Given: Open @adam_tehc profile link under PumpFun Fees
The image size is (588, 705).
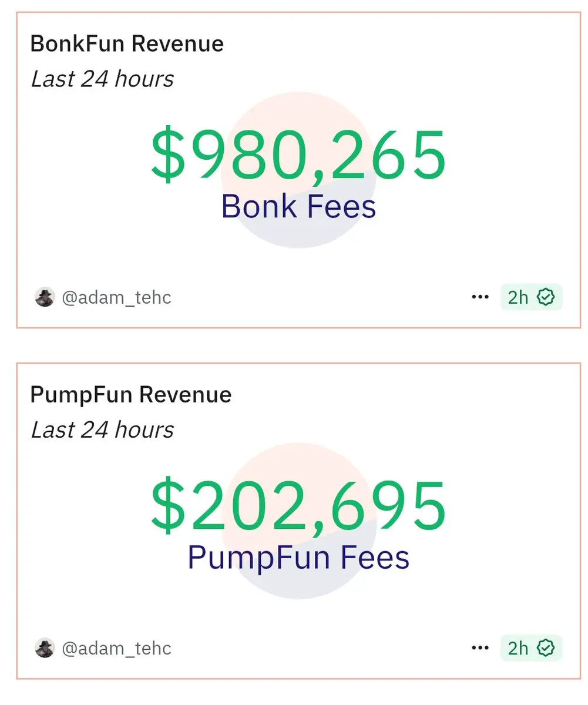Looking at the screenshot, I should pyautogui.click(x=116, y=649).
